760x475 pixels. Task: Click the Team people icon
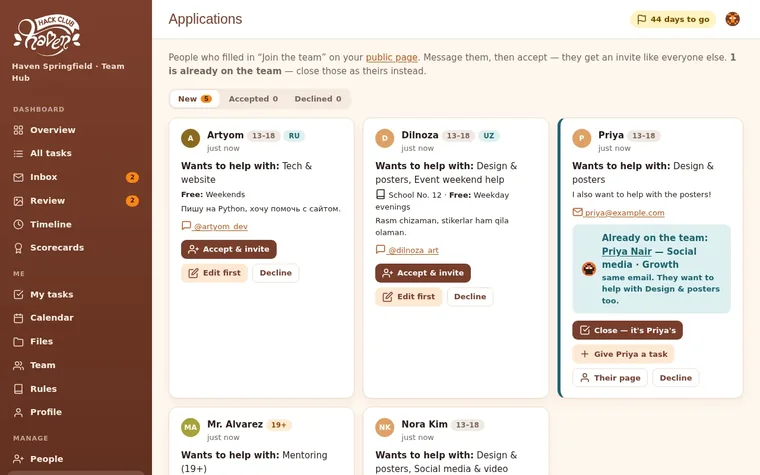tap(18, 365)
